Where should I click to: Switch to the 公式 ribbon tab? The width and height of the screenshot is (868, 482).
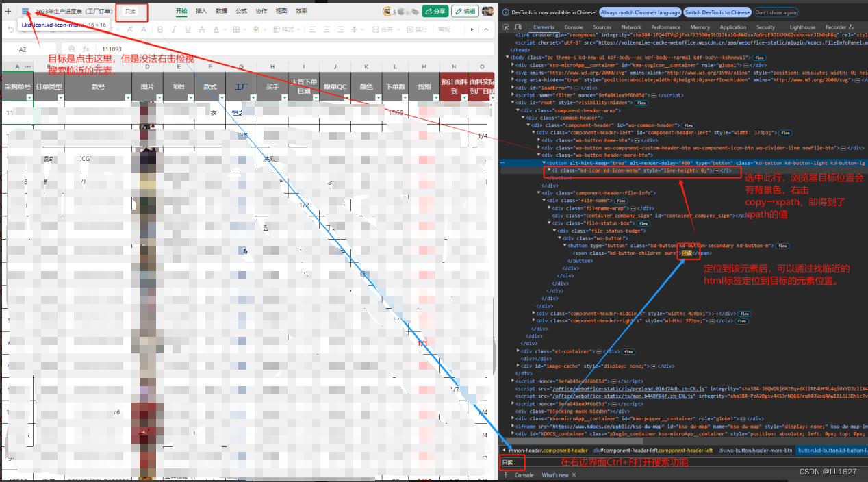tap(242, 11)
